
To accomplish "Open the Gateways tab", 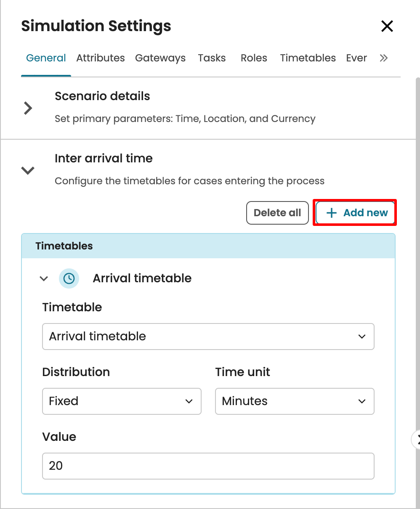I will (x=160, y=58).
